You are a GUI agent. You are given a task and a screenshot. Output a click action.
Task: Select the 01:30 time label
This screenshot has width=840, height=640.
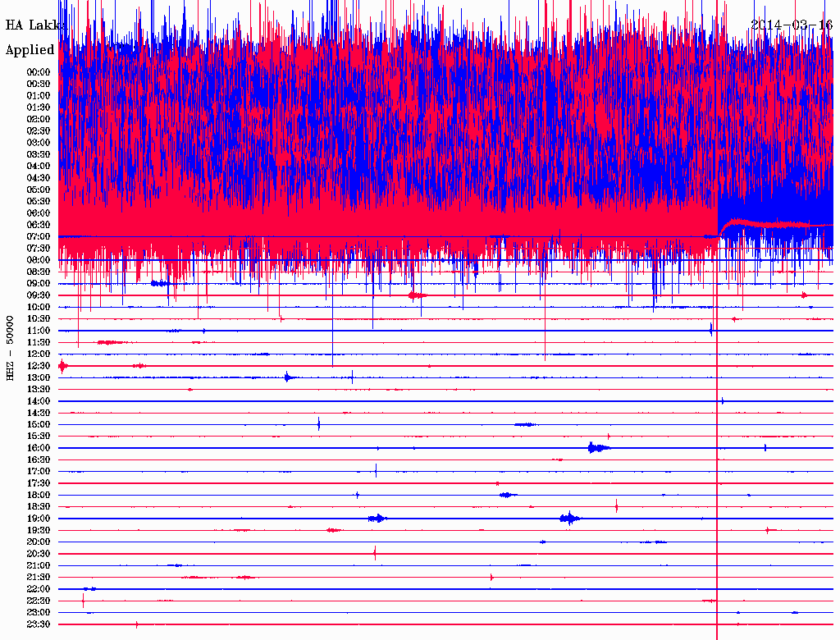coord(39,107)
